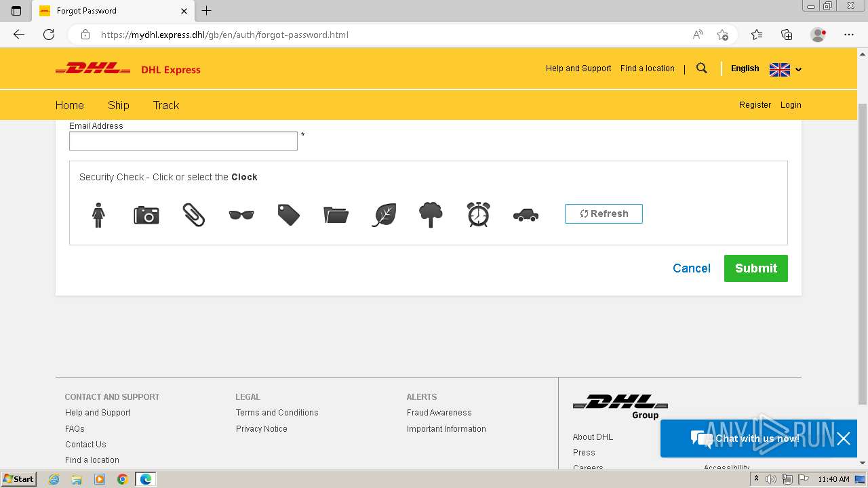Open the Track menu item

(x=166, y=105)
